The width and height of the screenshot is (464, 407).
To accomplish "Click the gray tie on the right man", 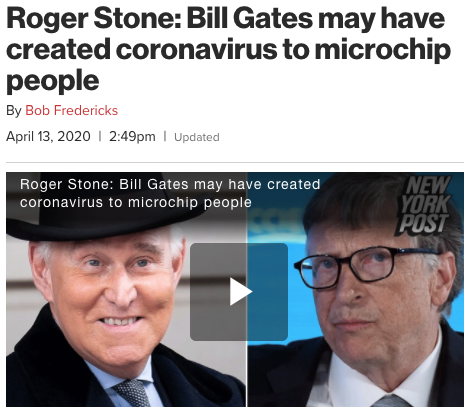I will pyautogui.click(x=393, y=401).
